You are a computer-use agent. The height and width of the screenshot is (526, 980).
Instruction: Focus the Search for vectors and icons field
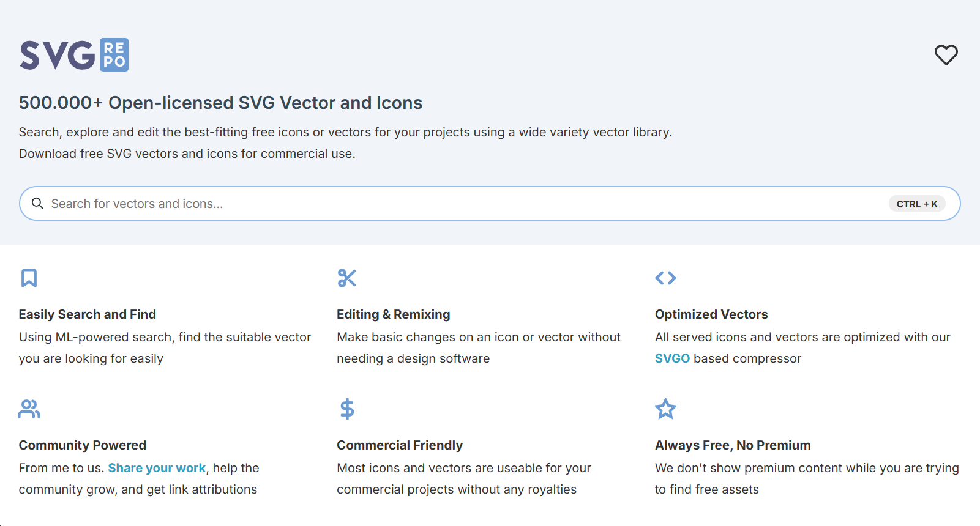pyautogui.click(x=490, y=204)
